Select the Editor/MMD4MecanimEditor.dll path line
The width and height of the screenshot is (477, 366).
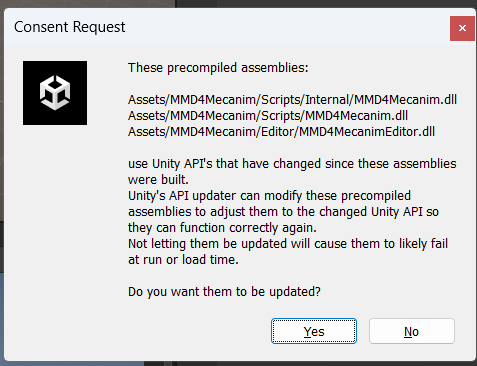click(x=281, y=132)
